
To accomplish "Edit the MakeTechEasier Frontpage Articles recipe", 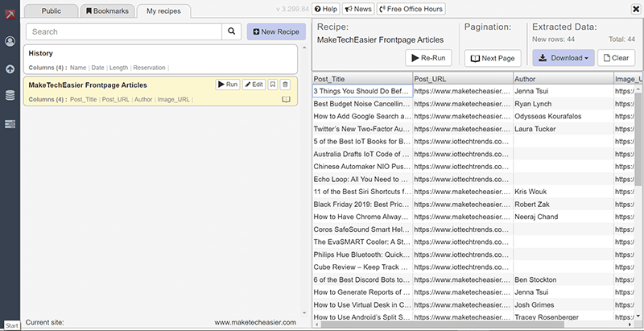I will pos(254,84).
